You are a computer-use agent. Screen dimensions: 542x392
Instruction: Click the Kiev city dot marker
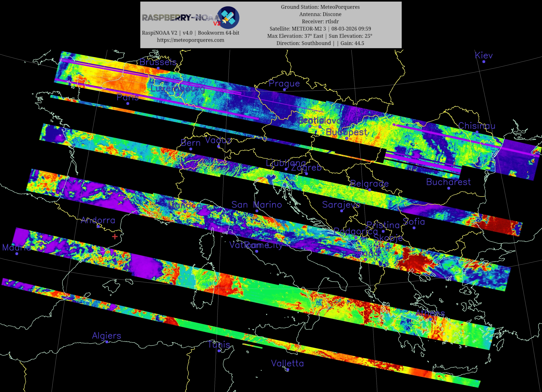point(484,62)
